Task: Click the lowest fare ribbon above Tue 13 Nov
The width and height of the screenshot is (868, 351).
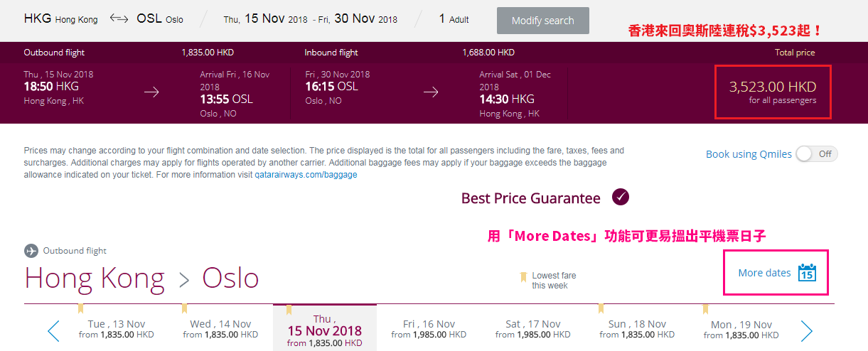Action: point(81,308)
